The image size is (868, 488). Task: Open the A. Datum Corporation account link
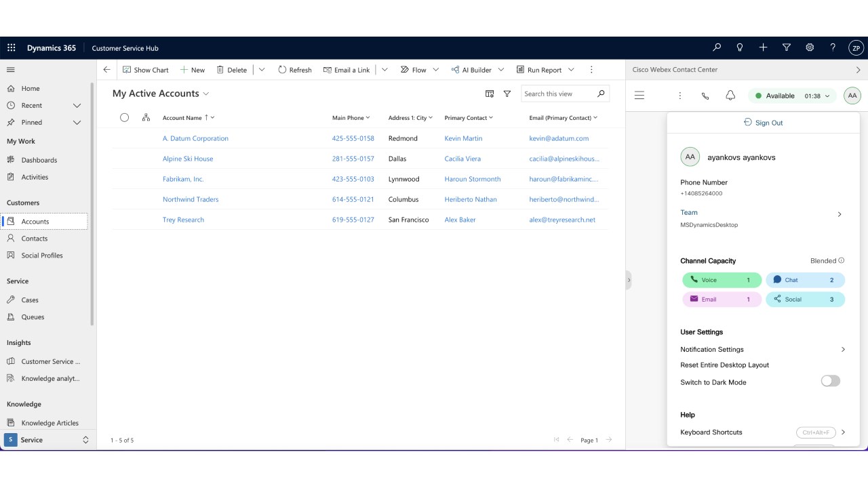pyautogui.click(x=195, y=138)
